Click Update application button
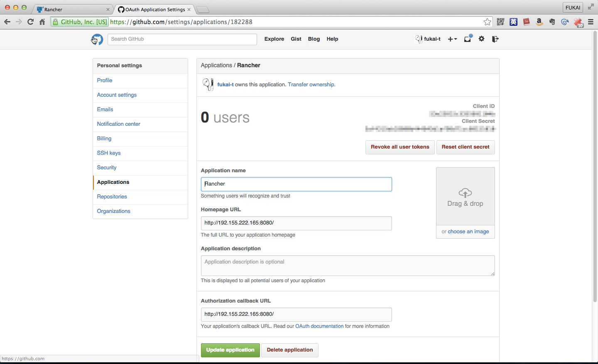Image resolution: width=598 pixels, height=364 pixels. click(x=230, y=350)
